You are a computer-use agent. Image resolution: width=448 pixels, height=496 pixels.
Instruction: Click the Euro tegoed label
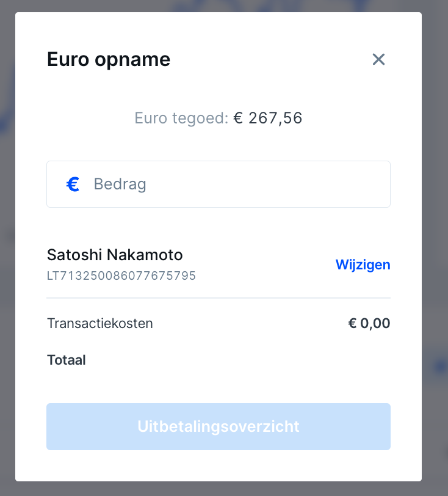(x=181, y=119)
